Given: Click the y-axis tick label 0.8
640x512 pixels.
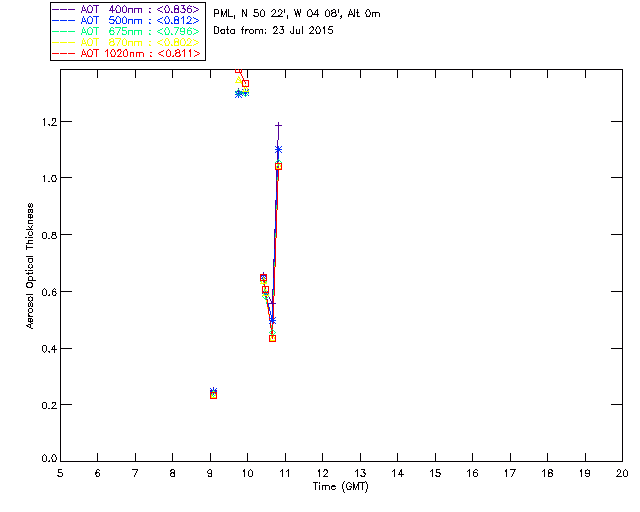Looking at the screenshot, I should pyautogui.click(x=49, y=235).
